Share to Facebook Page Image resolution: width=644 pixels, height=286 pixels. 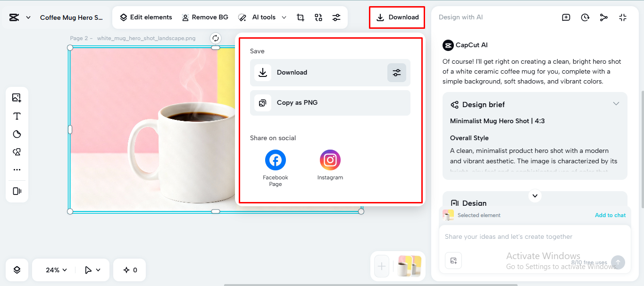pos(276,168)
